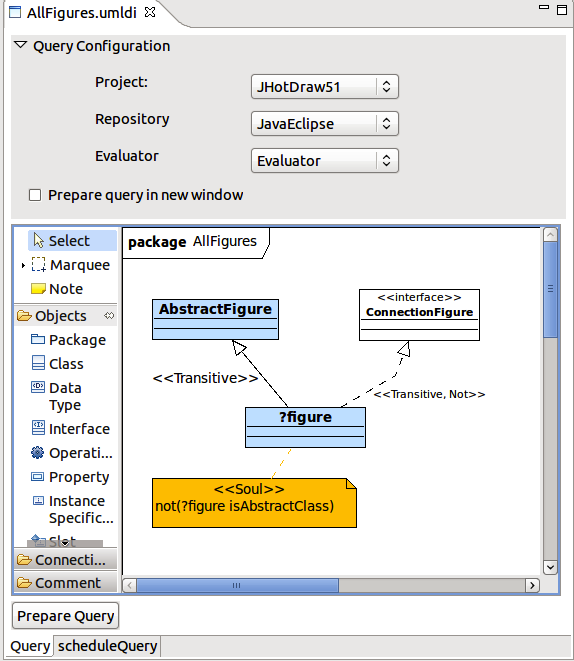Open the Evaluator combo box

point(325,161)
